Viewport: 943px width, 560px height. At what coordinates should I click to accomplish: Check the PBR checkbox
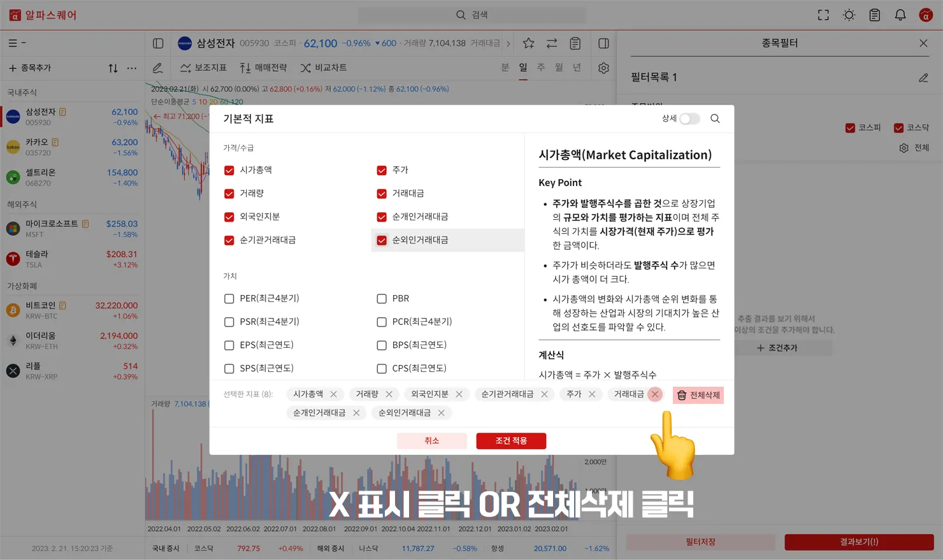382,298
